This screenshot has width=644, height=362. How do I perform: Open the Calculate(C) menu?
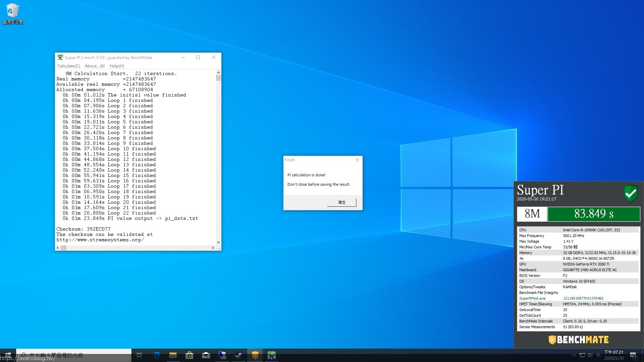click(68, 66)
